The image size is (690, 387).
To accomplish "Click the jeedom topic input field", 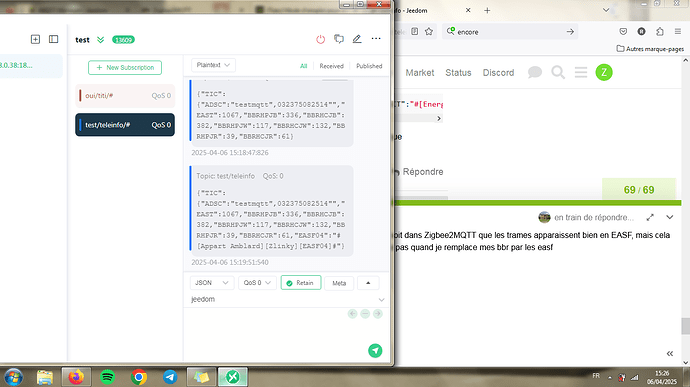I will [282, 299].
